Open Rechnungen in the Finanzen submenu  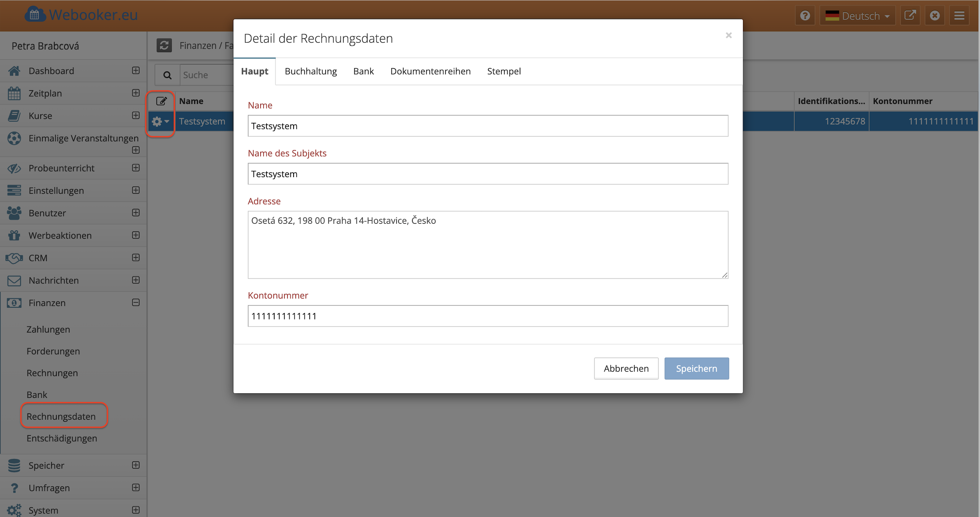click(x=52, y=373)
